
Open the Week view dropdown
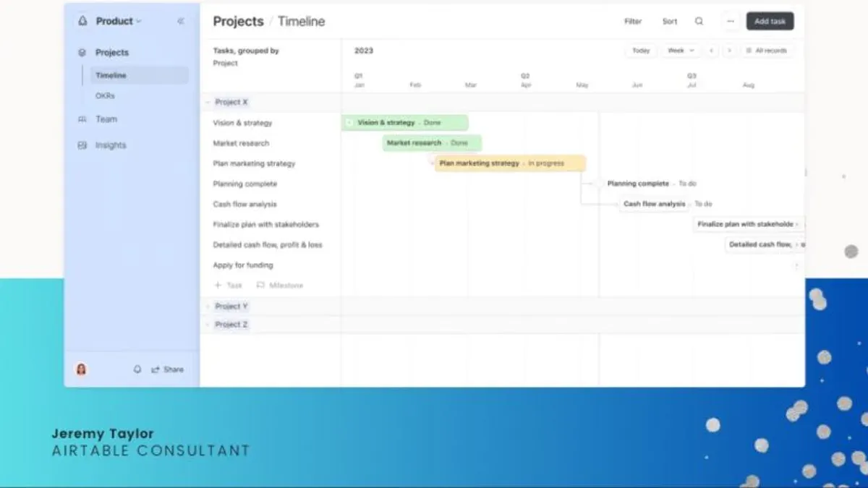point(681,51)
